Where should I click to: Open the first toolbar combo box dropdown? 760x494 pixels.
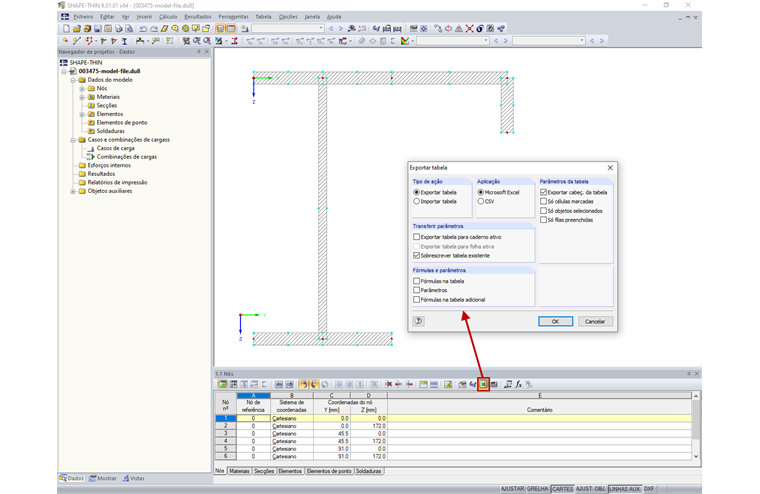click(321, 29)
